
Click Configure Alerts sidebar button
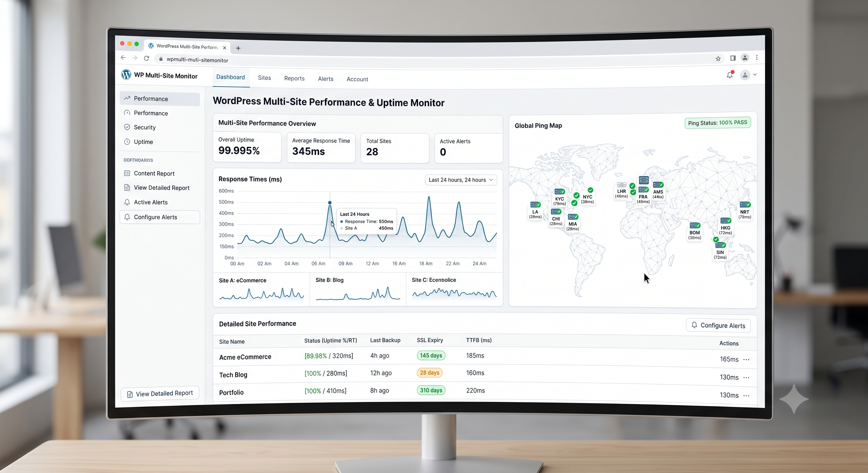click(160, 217)
